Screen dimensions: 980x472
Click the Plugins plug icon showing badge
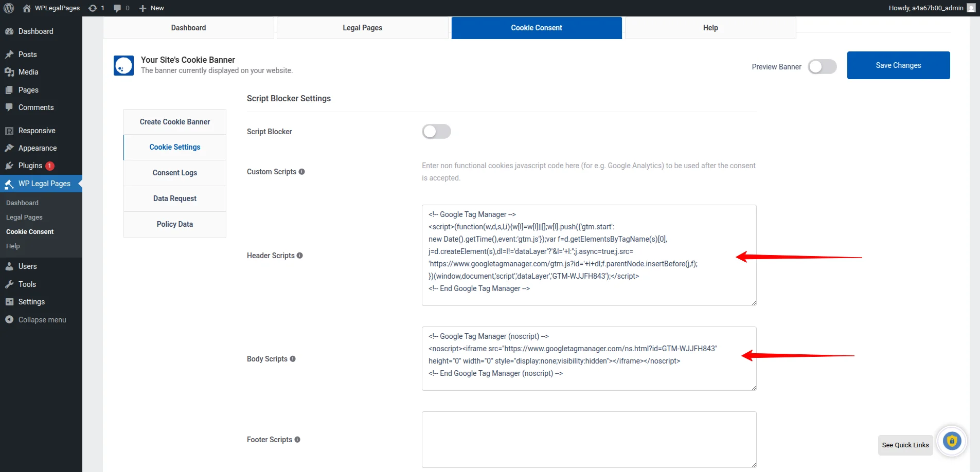coord(10,166)
